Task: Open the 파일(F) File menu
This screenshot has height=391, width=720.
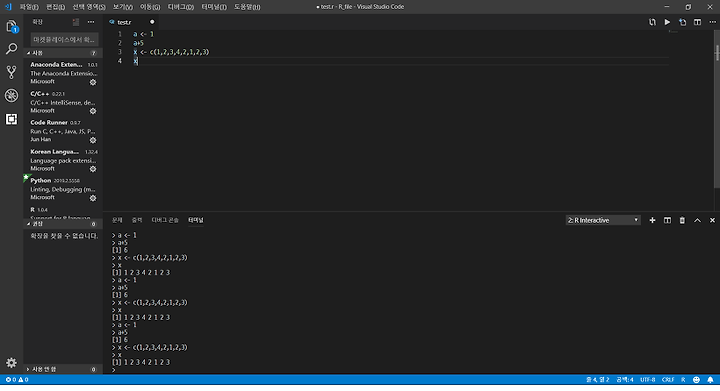Action: [29, 7]
